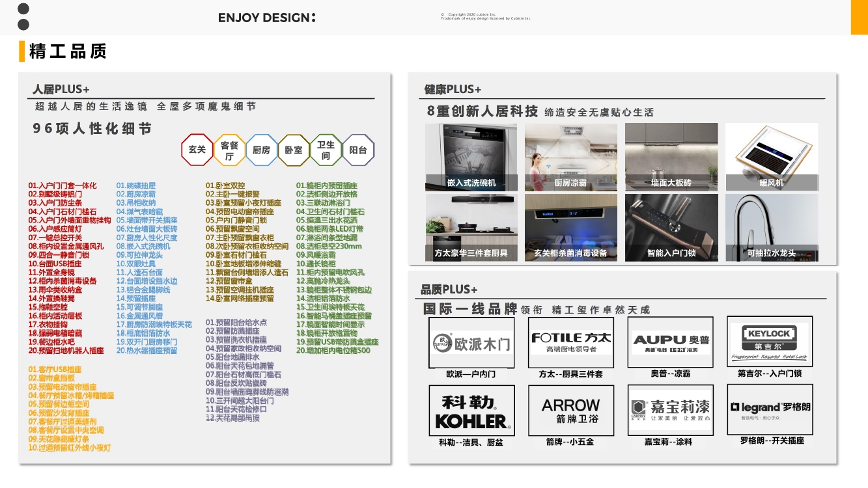Select list item 20.增加柜内电位格500

(333, 351)
